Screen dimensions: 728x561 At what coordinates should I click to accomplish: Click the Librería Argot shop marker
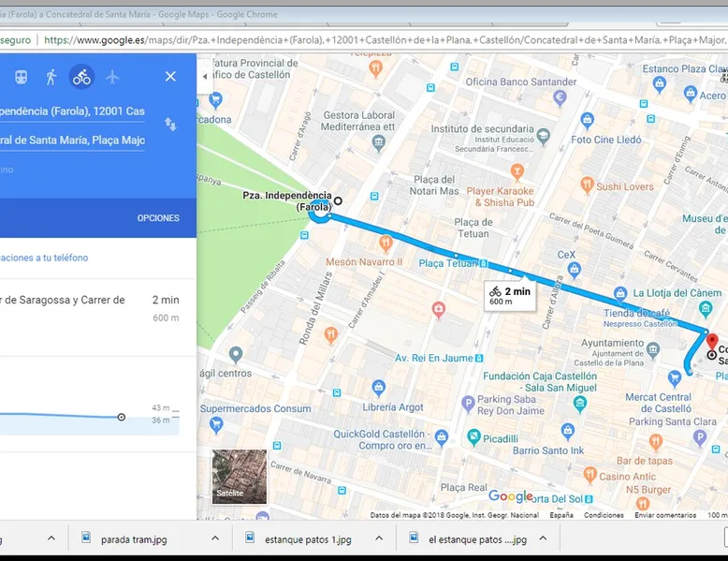(x=378, y=387)
